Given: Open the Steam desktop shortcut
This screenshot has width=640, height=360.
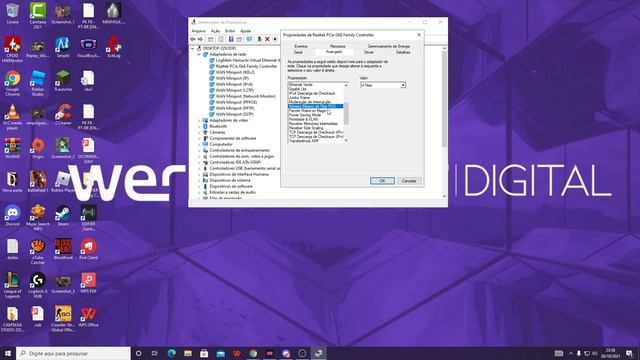Looking at the screenshot, I should point(63,216).
